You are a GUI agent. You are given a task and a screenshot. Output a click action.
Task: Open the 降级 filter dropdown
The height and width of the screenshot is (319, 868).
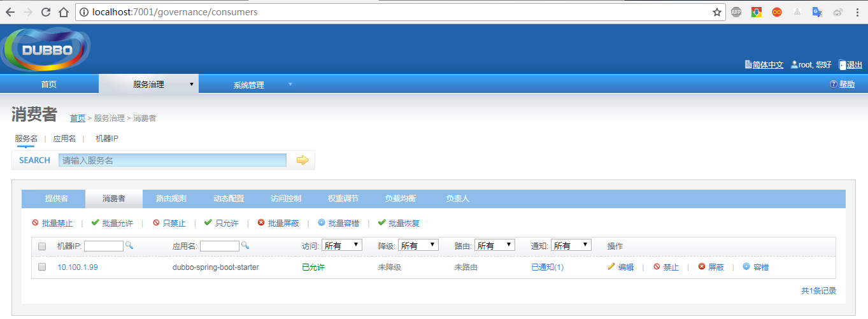click(x=418, y=245)
